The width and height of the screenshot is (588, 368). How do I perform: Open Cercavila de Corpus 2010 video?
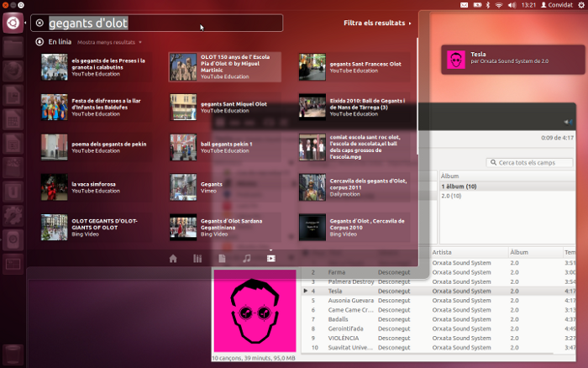click(354, 228)
